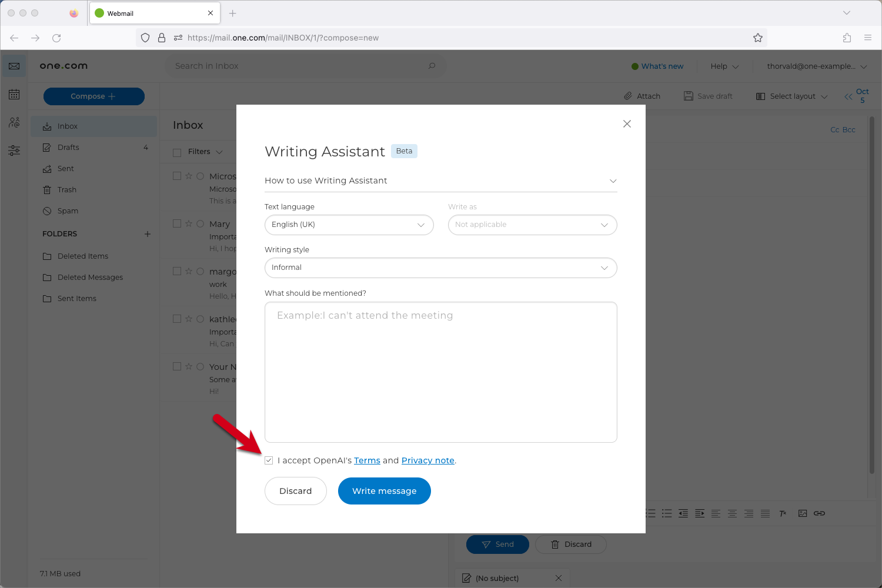
Task: Open the Spam folder
Action: pos(68,211)
